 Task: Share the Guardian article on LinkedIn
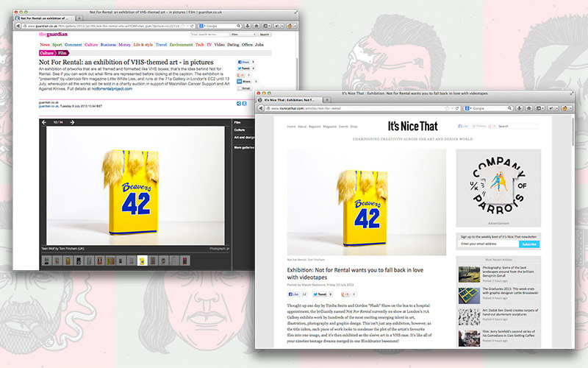pos(244,81)
